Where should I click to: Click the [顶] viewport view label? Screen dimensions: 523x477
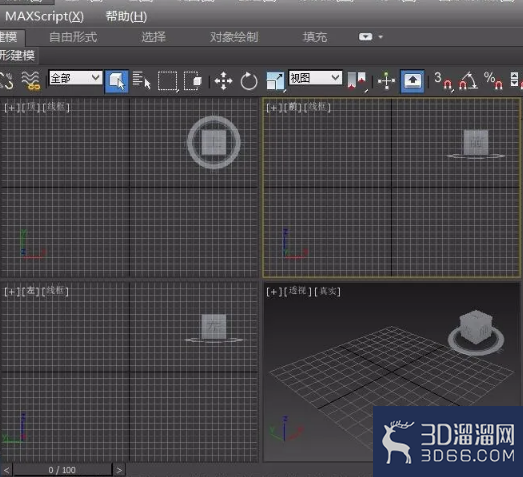[31, 107]
